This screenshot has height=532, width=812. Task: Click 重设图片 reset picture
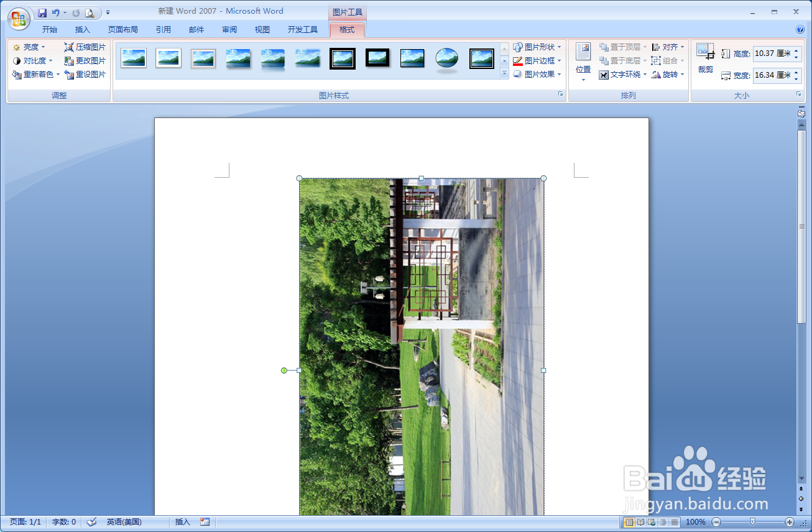click(85, 75)
